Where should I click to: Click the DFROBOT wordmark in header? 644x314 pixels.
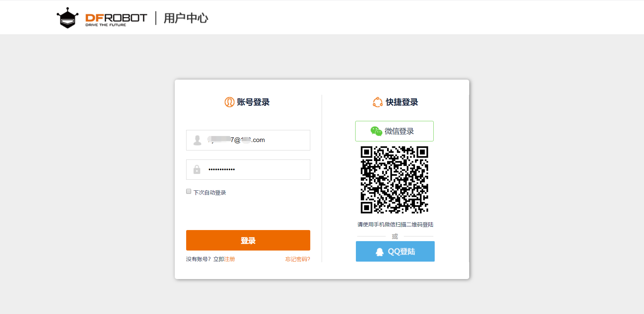[116, 19]
